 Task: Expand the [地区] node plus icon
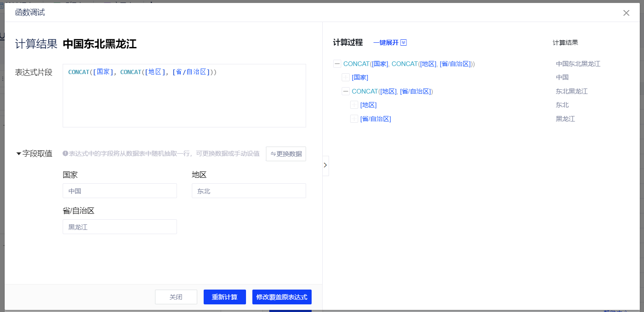coord(354,105)
